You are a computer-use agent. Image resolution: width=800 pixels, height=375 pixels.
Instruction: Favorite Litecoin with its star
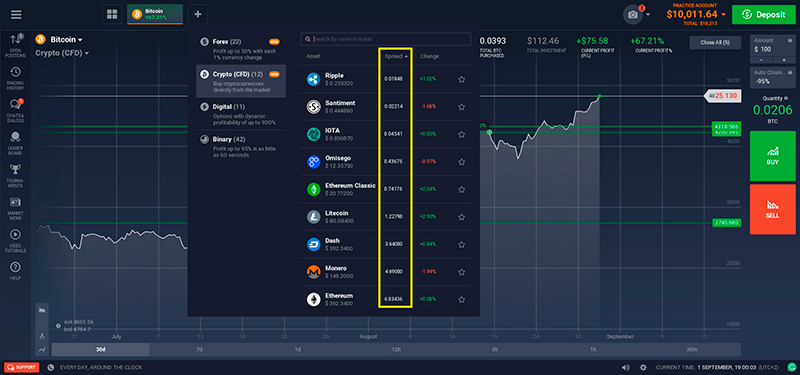[461, 217]
